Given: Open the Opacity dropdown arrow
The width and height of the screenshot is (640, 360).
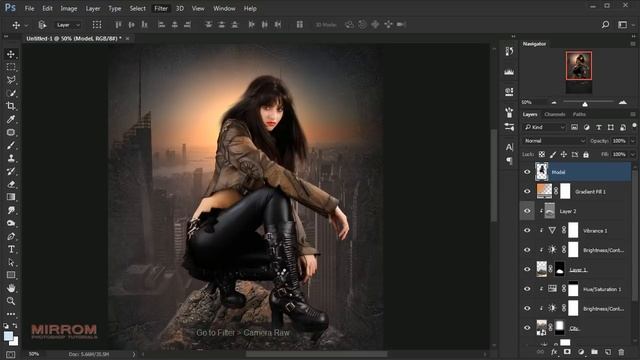Looking at the screenshot, I should [x=632, y=141].
